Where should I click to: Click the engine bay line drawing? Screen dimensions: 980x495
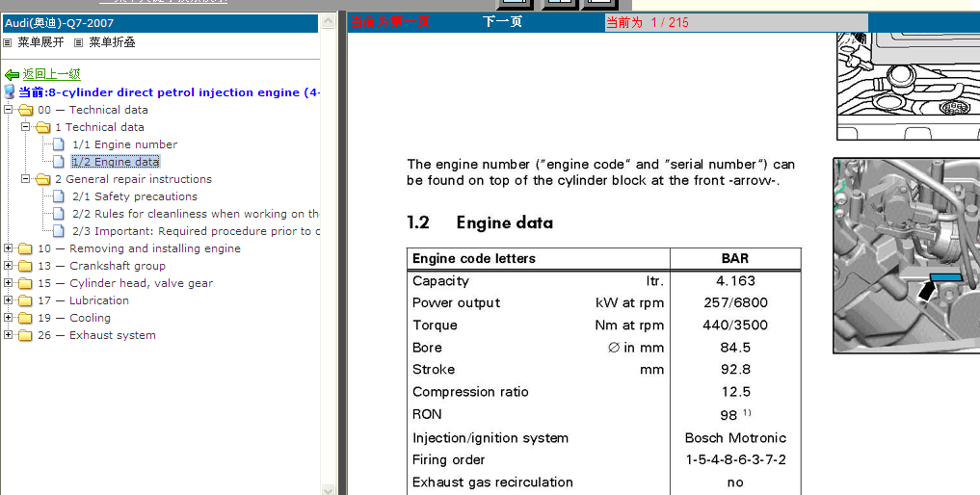tap(908, 87)
